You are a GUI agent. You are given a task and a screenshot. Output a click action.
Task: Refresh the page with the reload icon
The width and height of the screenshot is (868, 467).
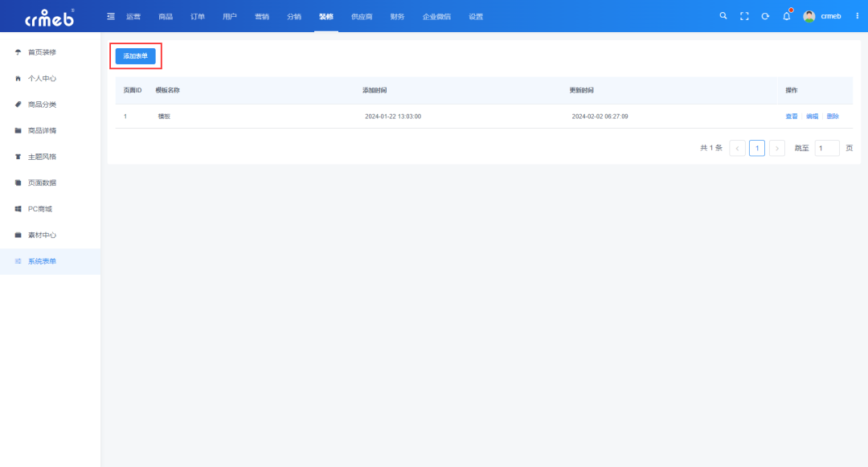point(764,15)
